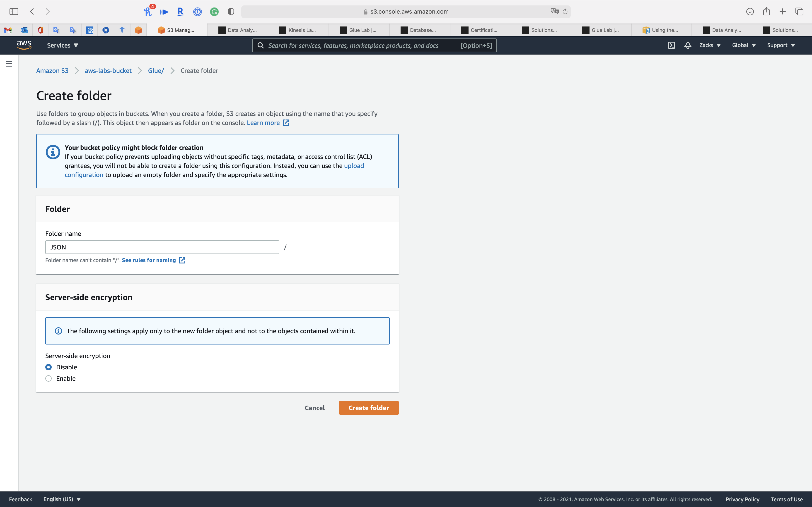Expand the Global region dropdown
812x507 pixels.
point(744,45)
